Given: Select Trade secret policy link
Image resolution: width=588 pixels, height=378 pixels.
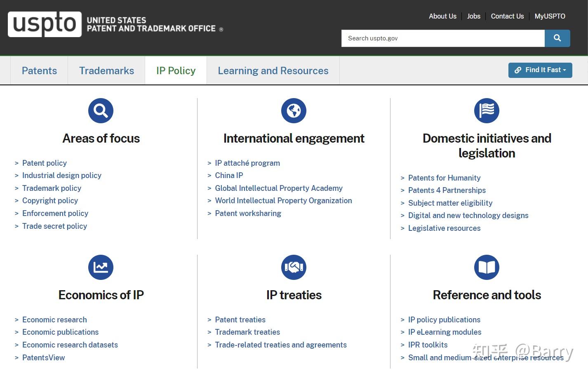Looking at the screenshot, I should click(54, 226).
